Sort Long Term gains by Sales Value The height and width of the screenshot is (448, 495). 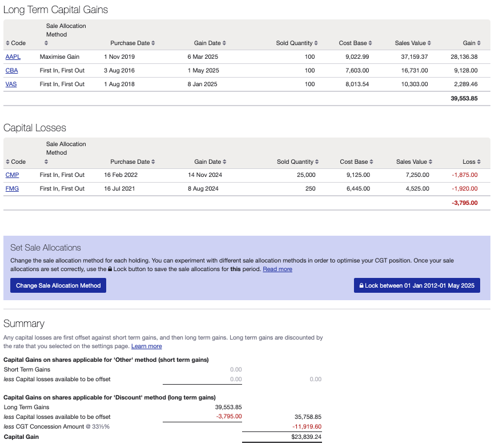413,43
